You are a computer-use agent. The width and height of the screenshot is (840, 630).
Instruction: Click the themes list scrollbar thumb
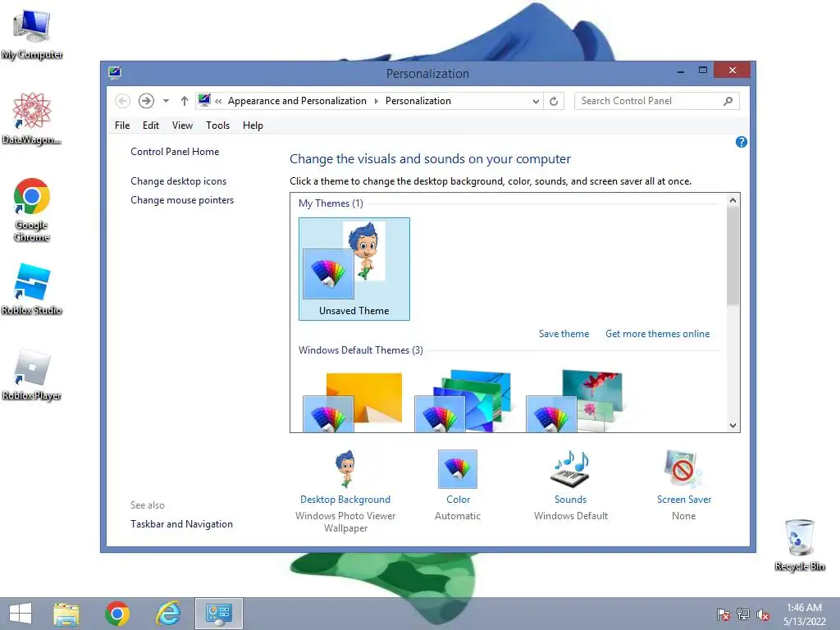tap(733, 257)
